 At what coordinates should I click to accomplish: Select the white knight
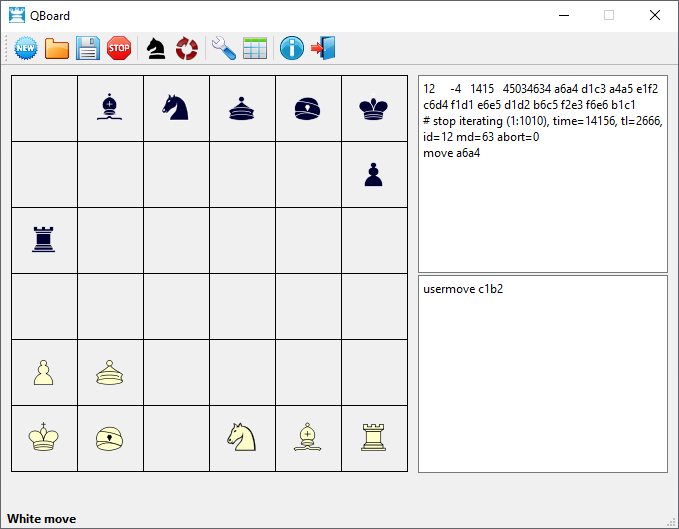(242, 437)
